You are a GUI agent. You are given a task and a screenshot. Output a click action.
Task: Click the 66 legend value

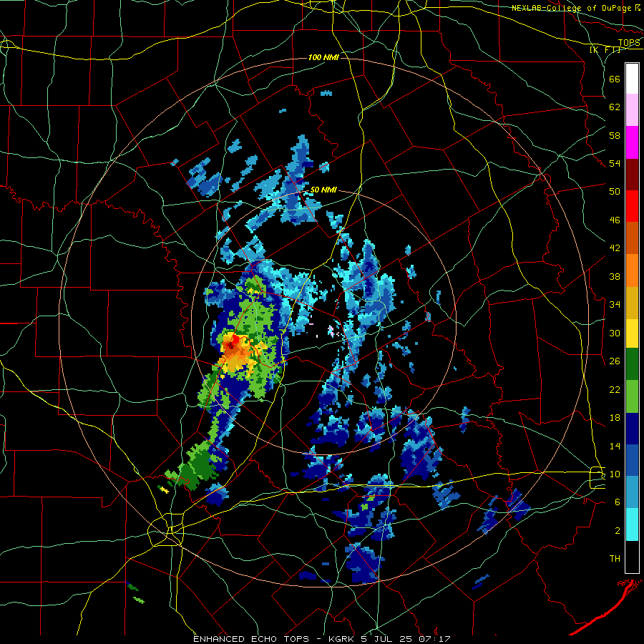pos(615,79)
